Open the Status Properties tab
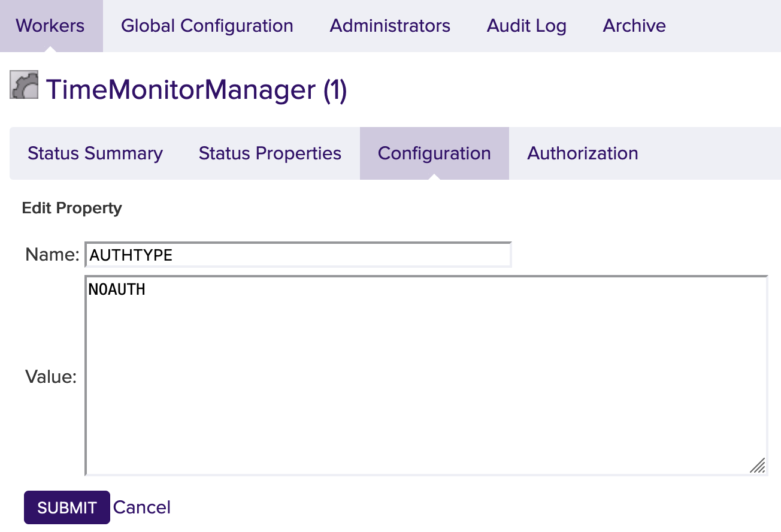This screenshot has height=532, width=781. tap(270, 153)
